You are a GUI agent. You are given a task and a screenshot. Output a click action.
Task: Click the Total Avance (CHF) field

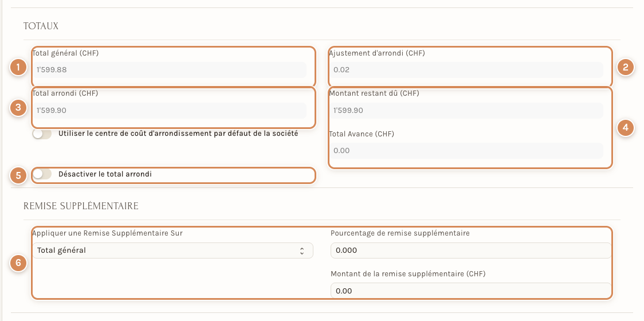coord(466,150)
